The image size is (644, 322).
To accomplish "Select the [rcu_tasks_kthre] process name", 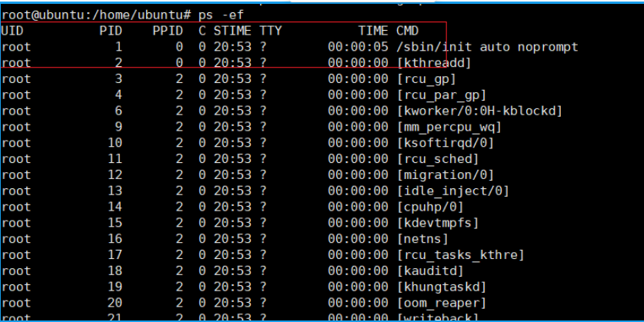I will point(460,254).
